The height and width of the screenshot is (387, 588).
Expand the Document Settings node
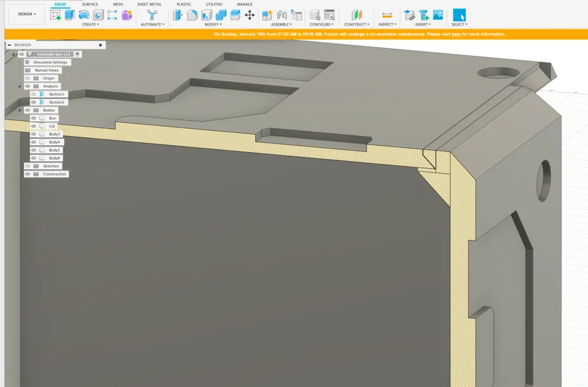[x=19, y=62]
